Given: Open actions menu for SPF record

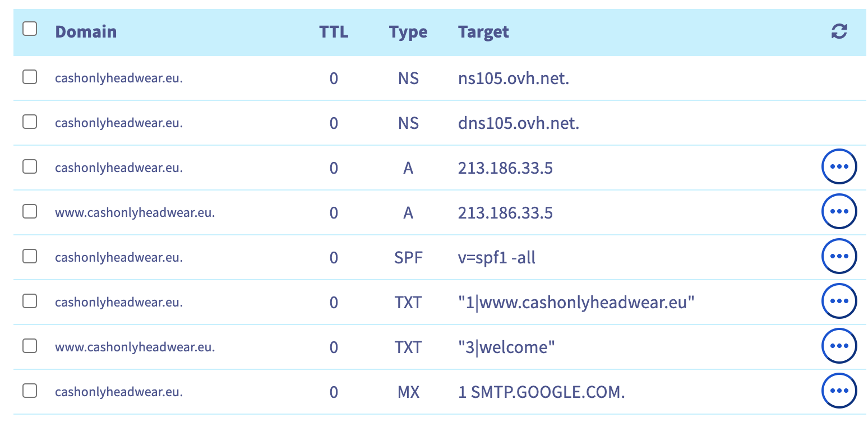Looking at the screenshot, I should click(x=839, y=257).
